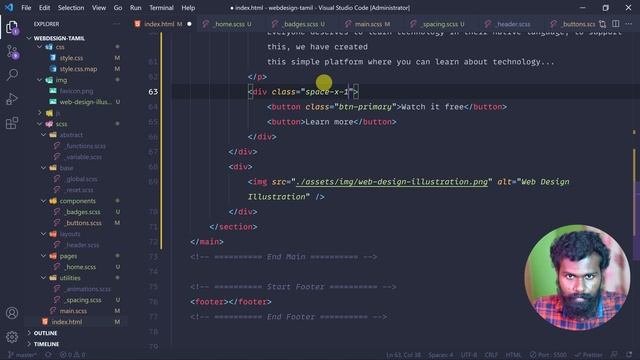This screenshot has height=360, width=640.
Task: Open index.html in the explorer tree
Action: 67,322
